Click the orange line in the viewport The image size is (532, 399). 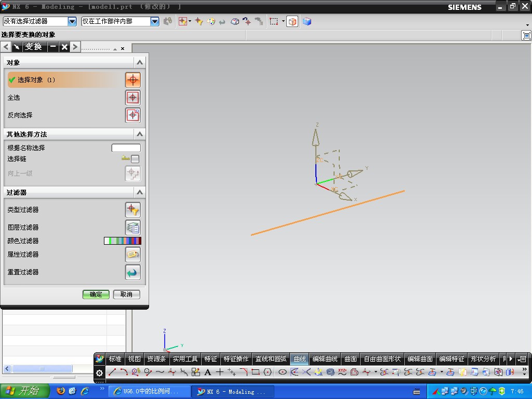[x=327, y=213]
